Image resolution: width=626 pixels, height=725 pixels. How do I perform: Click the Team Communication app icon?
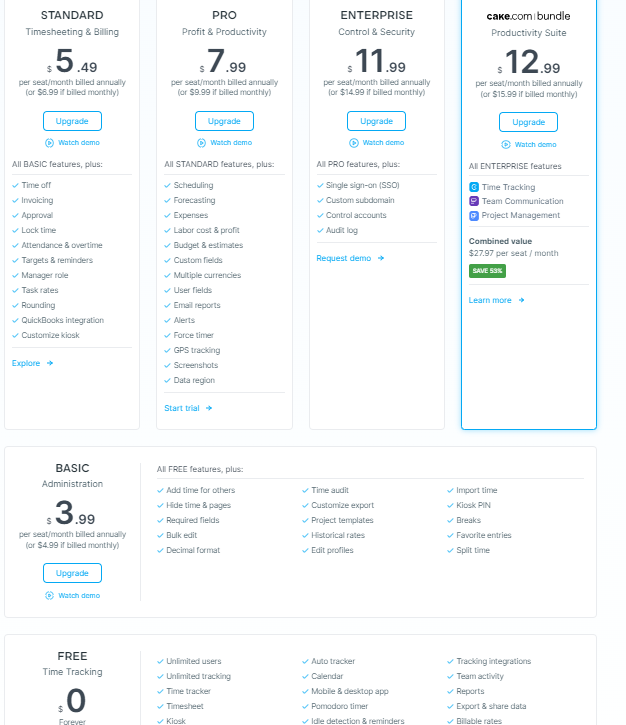[474, 201]
